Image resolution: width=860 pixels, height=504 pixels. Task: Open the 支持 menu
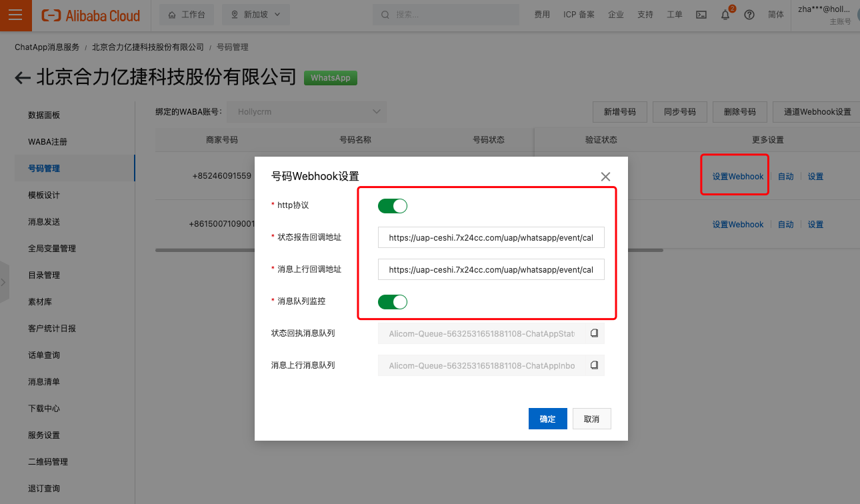[645, 15]
